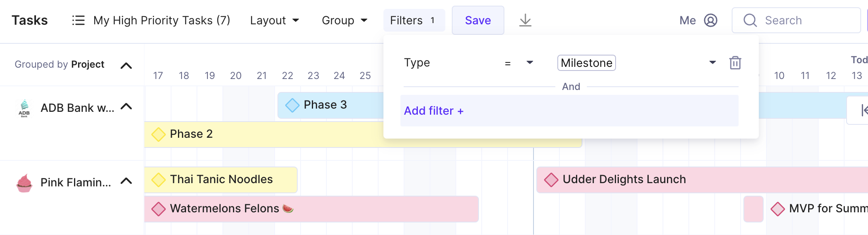Collapse the ADB Bank project group
Viewport: 868px width, 235px height.
pos(126,107)
